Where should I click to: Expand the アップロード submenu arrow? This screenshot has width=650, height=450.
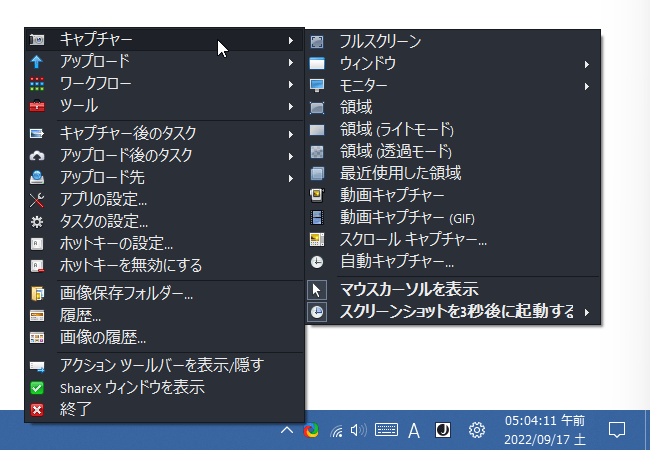click(291, 63)
